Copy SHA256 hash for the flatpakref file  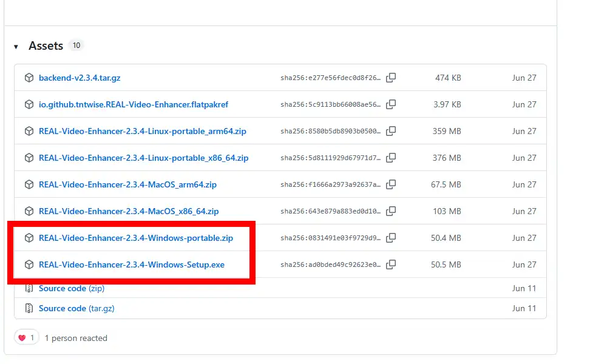coord(391,104)
